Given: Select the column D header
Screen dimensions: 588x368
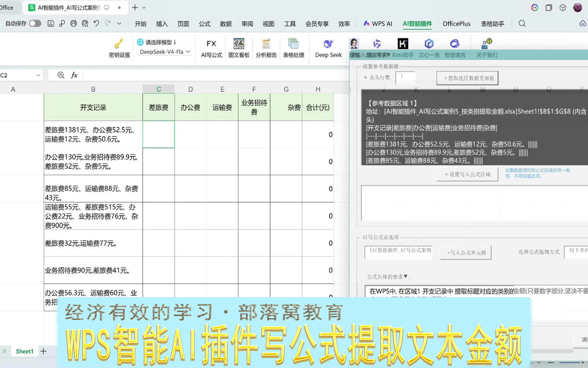Looking at the screenshot, I should 191,89.
